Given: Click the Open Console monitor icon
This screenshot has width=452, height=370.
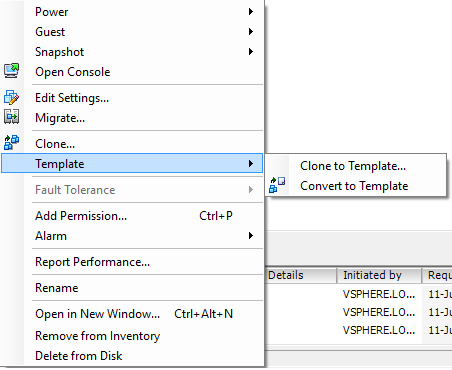Looking at the screenshot, I should pyautogui.click(x=11, y=71).
